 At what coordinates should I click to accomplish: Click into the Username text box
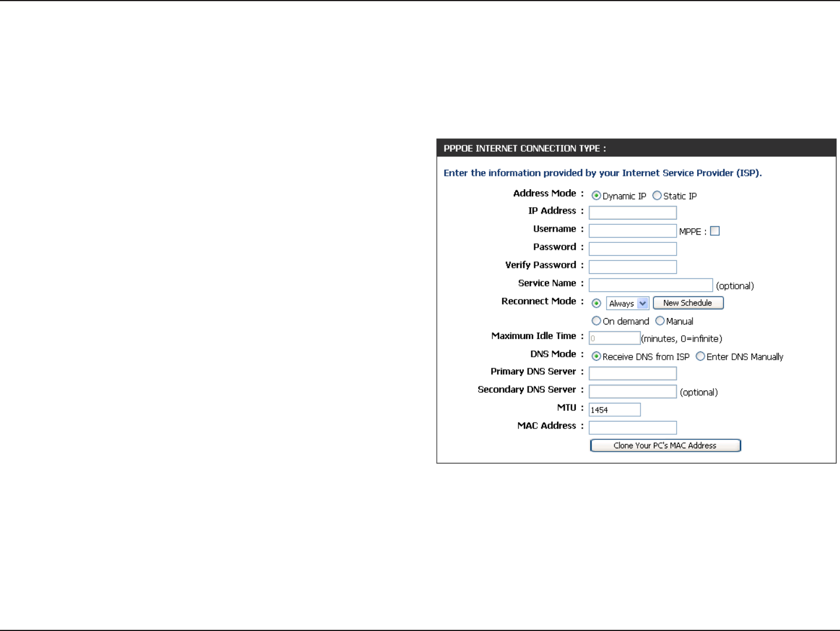633,231
